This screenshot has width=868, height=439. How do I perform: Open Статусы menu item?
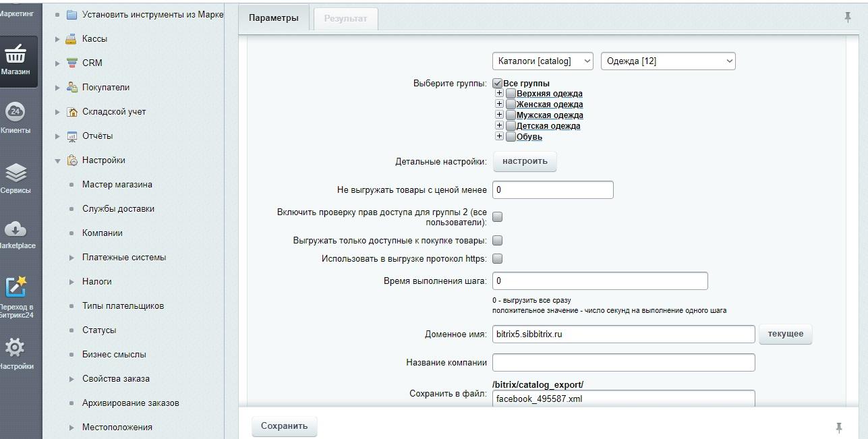tap(99, 330)
